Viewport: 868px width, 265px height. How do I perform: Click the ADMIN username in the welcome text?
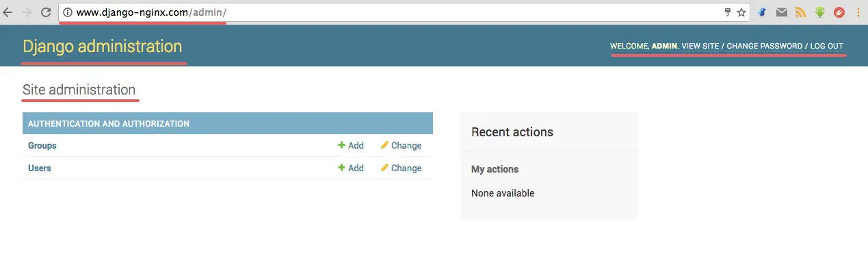[664, 46]
